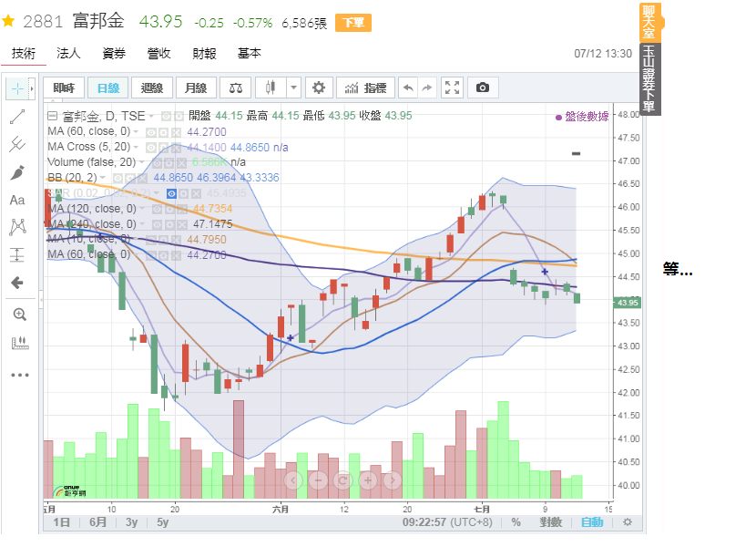The height and width of the screenshot is (547, 756).
Task: Open the three-dots more tools menu
Action: (x=20, y=375)
